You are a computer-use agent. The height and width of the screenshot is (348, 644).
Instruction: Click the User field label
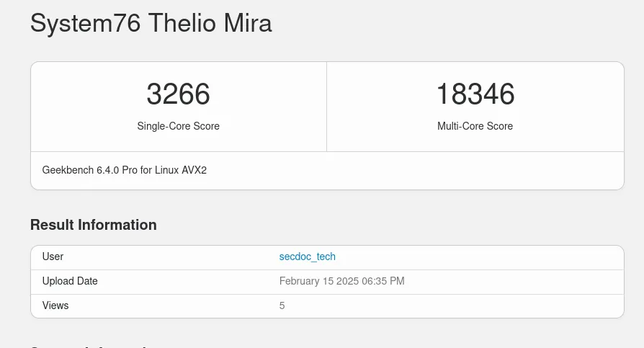(x=53, y=256)
